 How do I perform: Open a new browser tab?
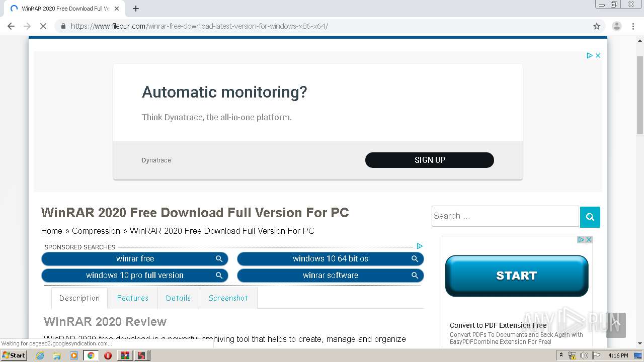[x=136, y=9]
